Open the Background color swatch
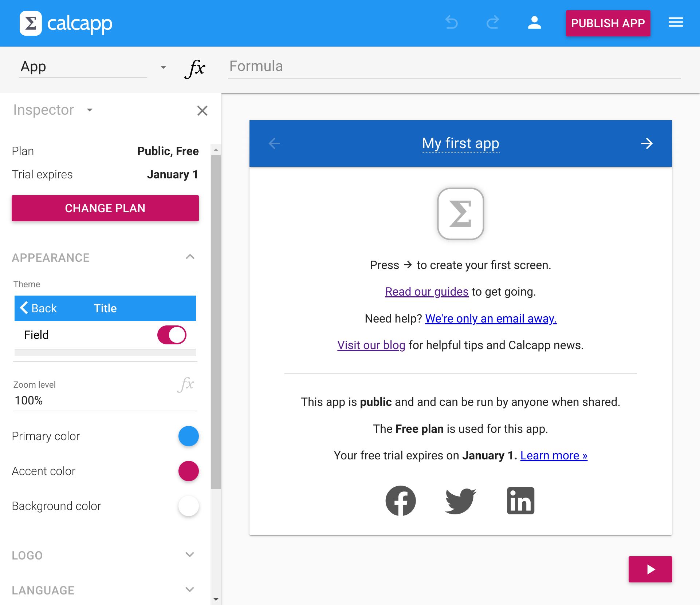Screen dimensions: 700x605 coord(188,506)
